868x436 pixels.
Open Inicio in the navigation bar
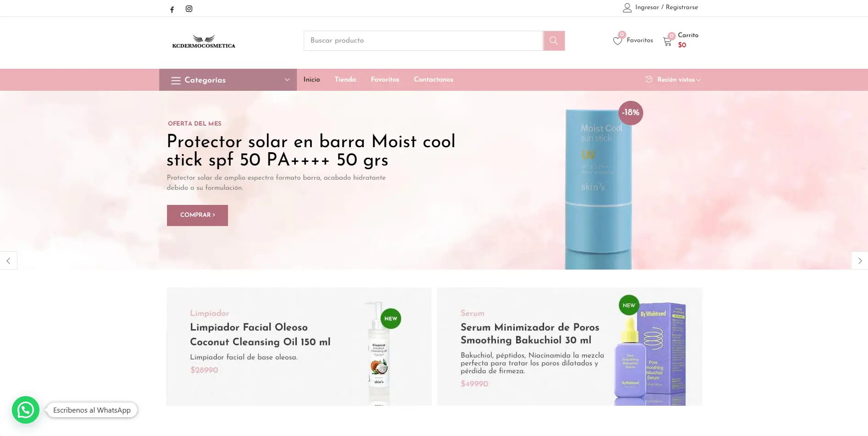coord(312,80)
